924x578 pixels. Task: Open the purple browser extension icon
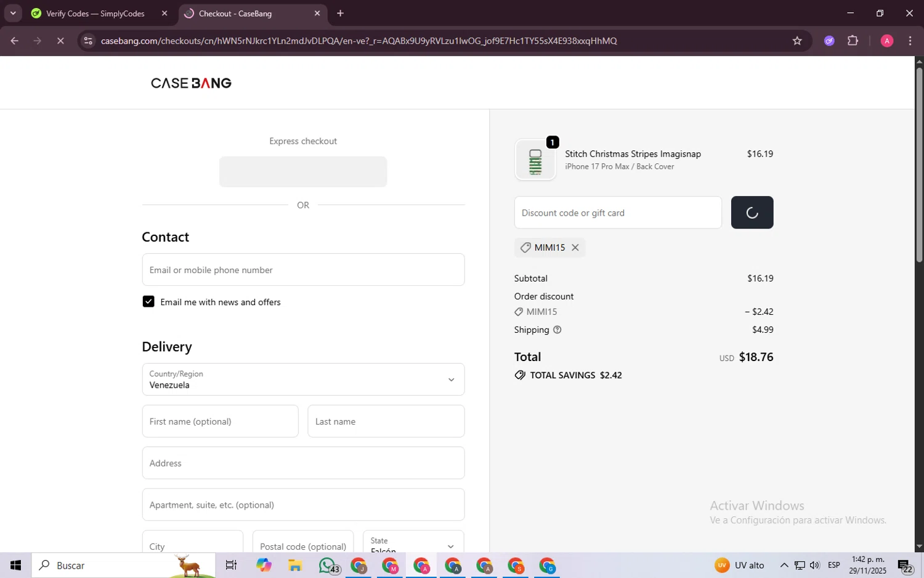tap(829, 41)
